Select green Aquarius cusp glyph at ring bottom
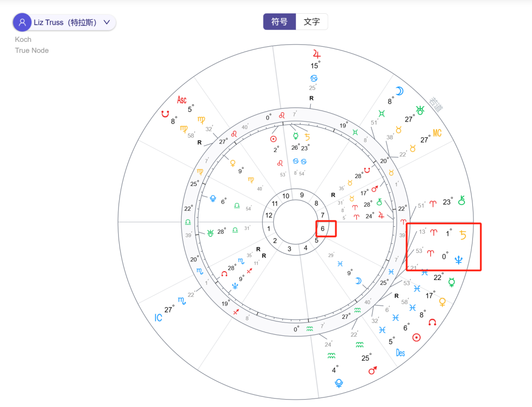Viewport: 532px width, 407px height. pos(309,329)
